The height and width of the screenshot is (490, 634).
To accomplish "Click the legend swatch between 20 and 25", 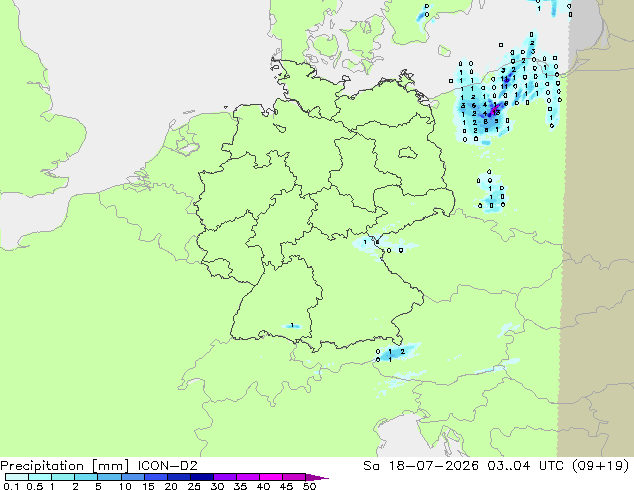I will coord(178,477).
